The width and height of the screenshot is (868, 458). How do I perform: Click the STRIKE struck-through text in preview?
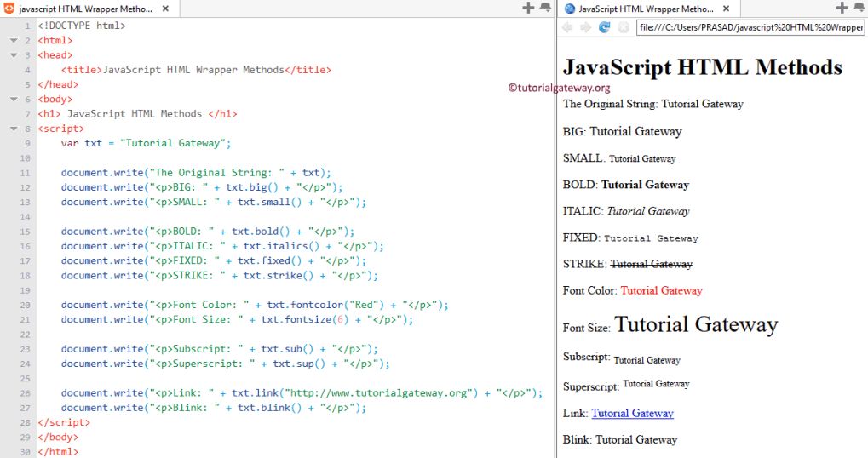[x=651, y=264]
